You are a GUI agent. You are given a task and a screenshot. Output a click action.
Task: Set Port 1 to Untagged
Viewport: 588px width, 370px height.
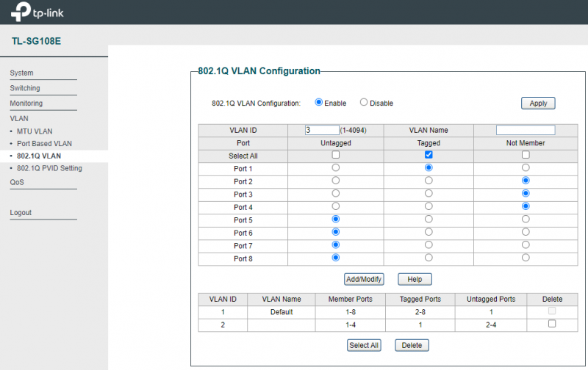click(x=336, y=168)
